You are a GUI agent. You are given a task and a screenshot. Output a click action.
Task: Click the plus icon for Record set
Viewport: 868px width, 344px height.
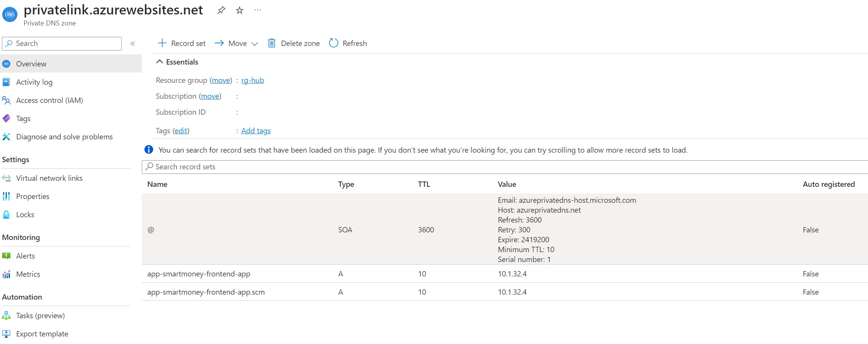click(162, 43)
